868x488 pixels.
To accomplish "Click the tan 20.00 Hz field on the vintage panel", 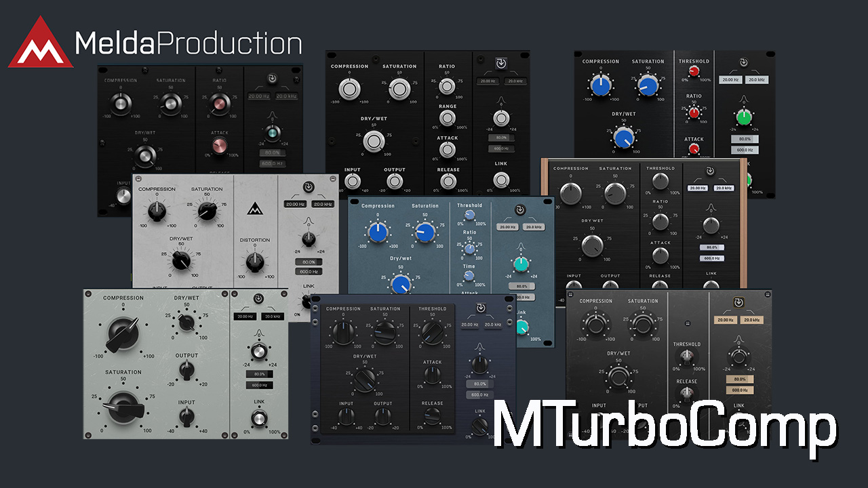I will (x=725, y=319).
